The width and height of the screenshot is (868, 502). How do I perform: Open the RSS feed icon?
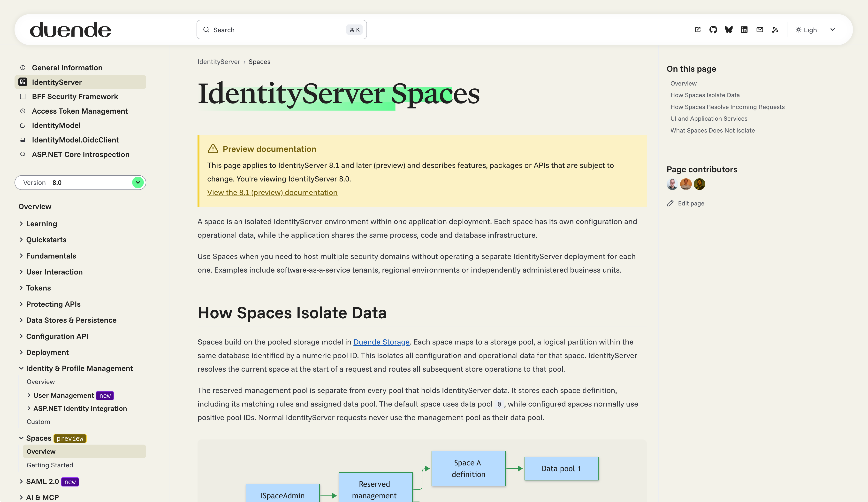(x=775, y=30)
